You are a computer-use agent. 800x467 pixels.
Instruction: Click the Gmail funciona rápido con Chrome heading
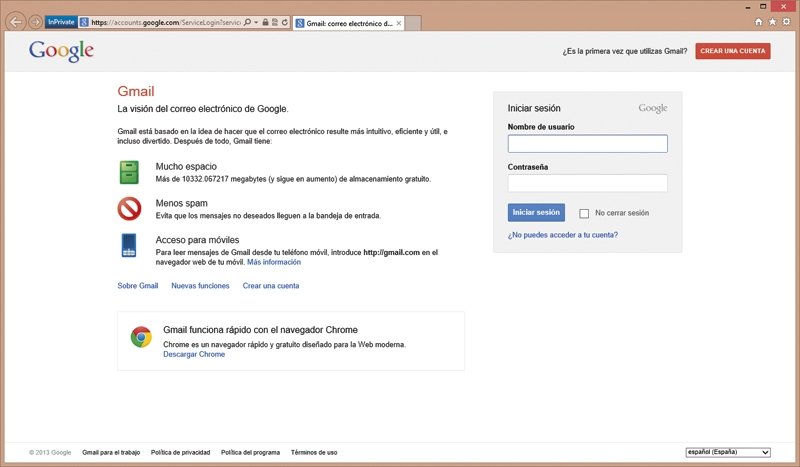pyautogui.click(x=260, y=330)
